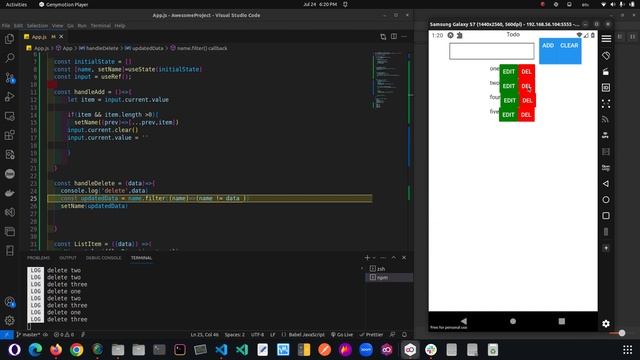Click Ln 25, Col 46 status item

tap(204, 335)
